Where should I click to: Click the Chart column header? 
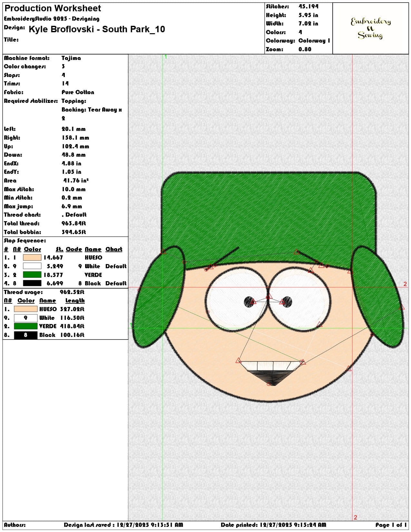coord(114,249)
